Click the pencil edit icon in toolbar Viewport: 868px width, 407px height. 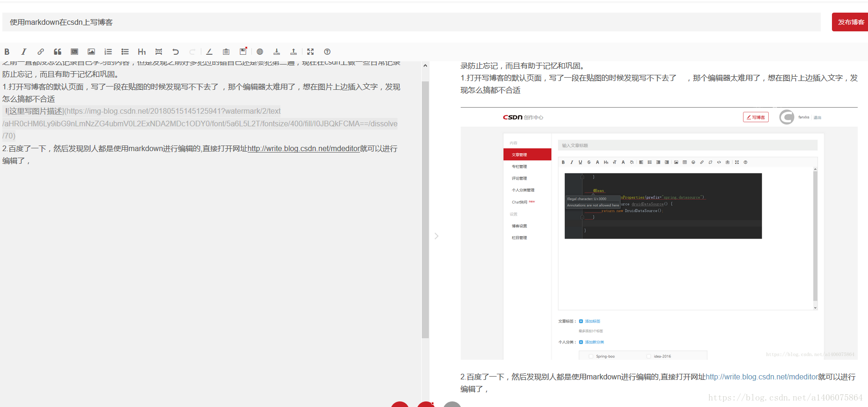tap(209, 52)
